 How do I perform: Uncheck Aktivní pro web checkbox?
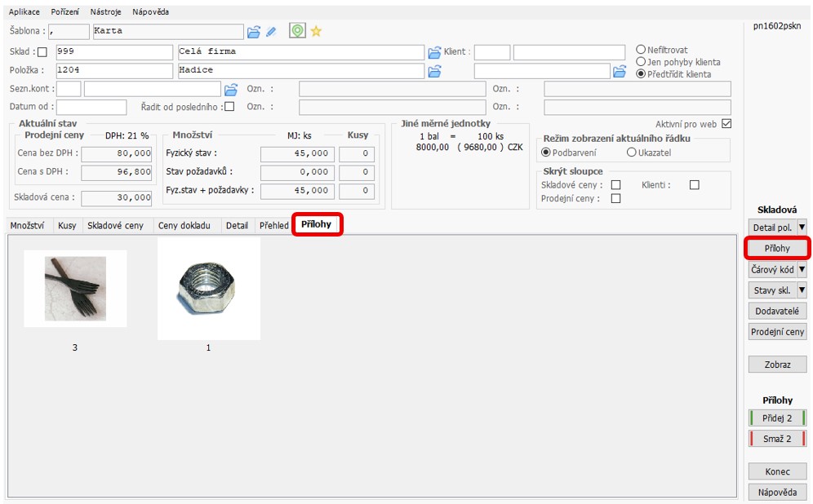coord(726,124)
